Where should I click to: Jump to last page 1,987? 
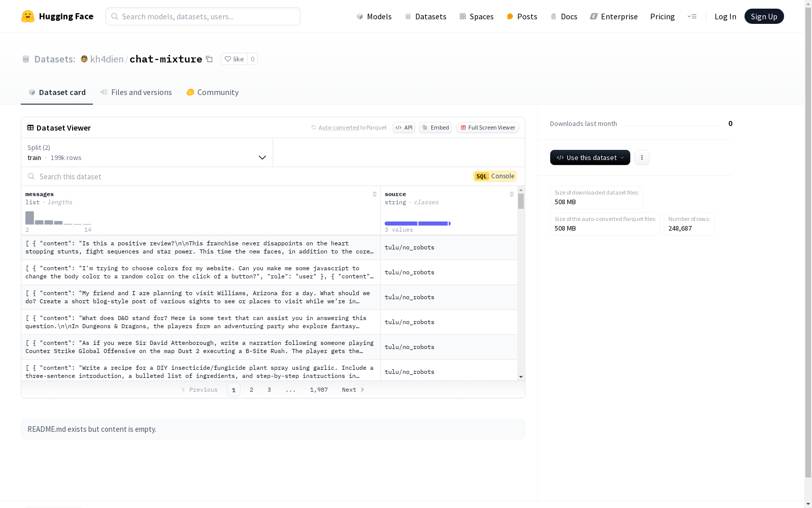coord(319,390)
